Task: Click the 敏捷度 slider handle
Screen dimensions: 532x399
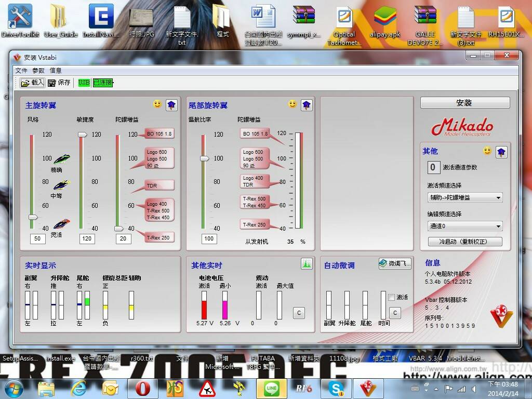Action: (82, 135)
